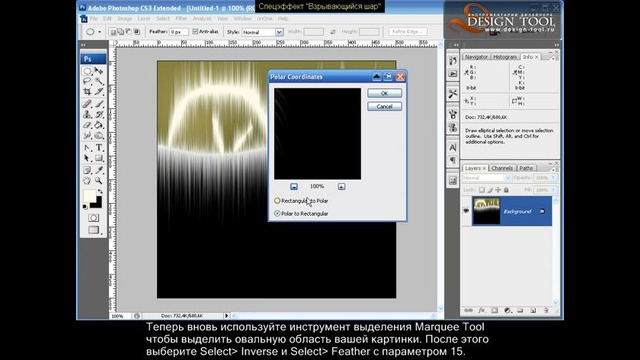Toggle lock image pixels brush icon
This screenshot has height=360, width=640.
tap(490, 190)
